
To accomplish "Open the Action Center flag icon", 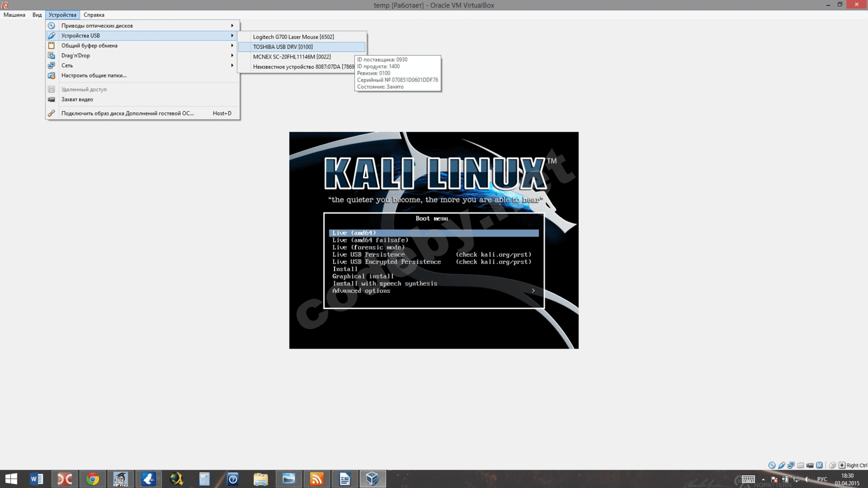I will [774, 479].
